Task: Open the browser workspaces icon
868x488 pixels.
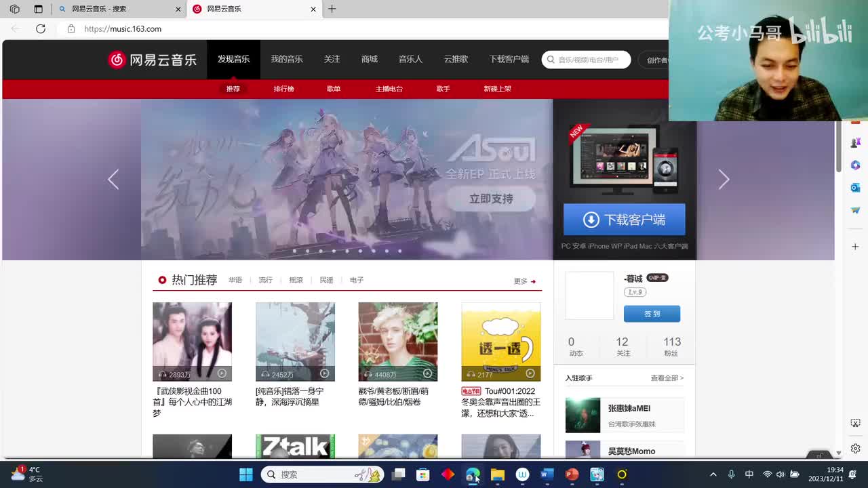Action: click(x=14, y=9)
